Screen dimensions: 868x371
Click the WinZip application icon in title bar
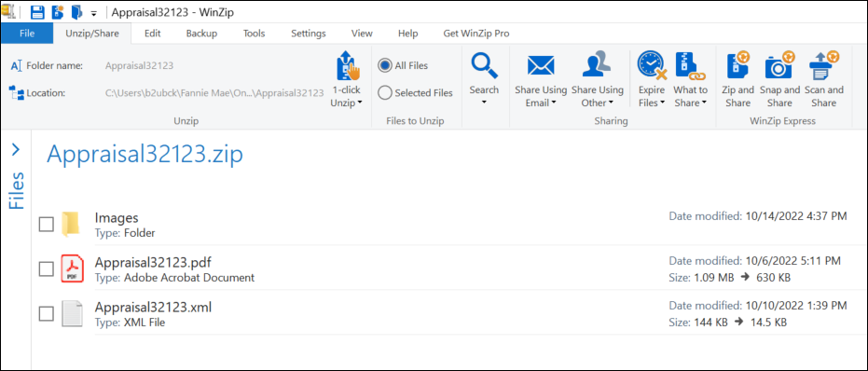point(8,11)
